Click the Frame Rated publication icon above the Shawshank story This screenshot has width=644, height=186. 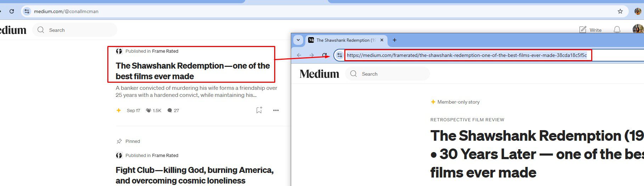(x=119, y=51)
